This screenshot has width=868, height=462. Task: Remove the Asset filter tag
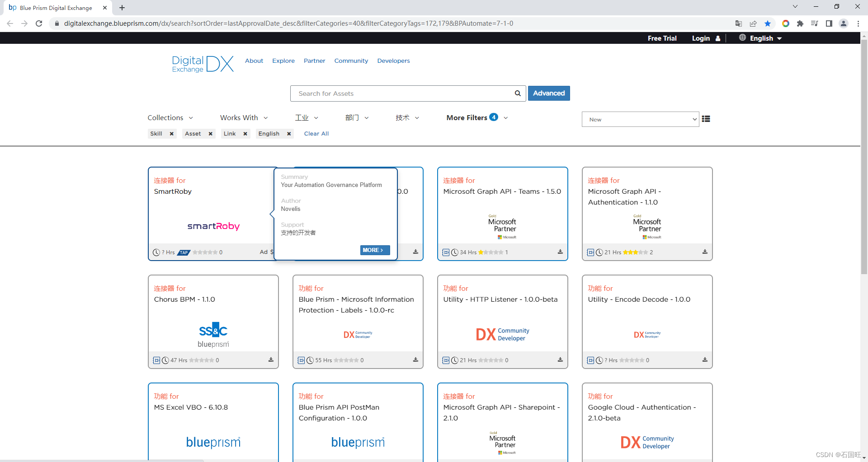pos(210,134)
